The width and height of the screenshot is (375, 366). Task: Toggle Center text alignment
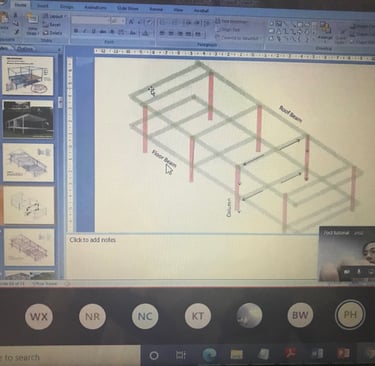click(x=171, y=34)
